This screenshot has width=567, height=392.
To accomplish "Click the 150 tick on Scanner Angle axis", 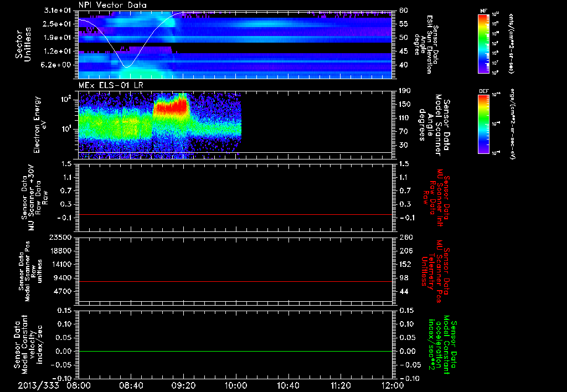I will 405,105.
